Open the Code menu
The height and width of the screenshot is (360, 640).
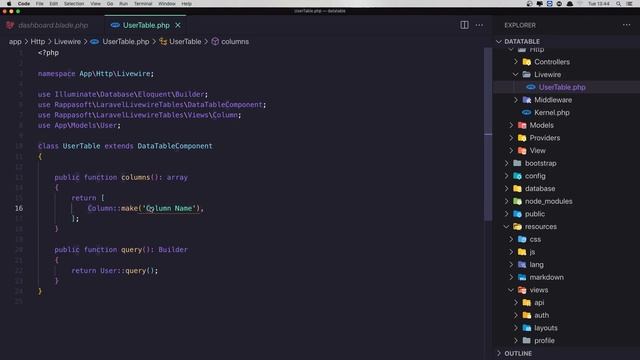click(x=24, y=4)
